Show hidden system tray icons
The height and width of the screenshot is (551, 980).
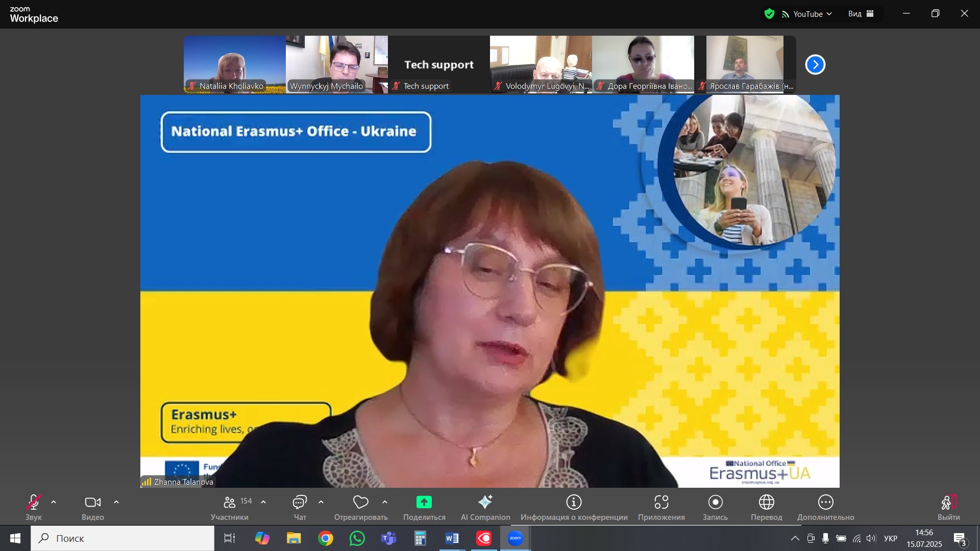click(795, 538)
